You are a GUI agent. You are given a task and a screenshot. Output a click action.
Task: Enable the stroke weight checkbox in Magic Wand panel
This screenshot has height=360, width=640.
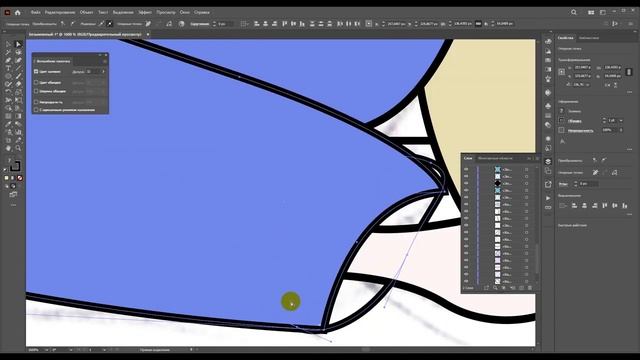coord(36,91)
